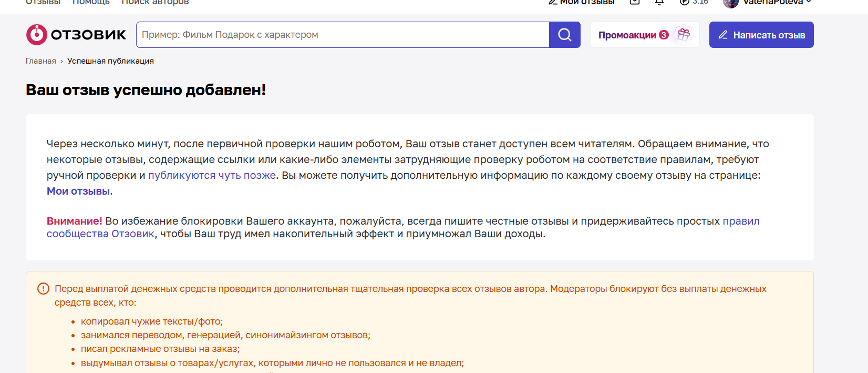This screenshot has width=868, height=373.
Task: Open Помощь in the top menu
Action: tap(91, 2)
